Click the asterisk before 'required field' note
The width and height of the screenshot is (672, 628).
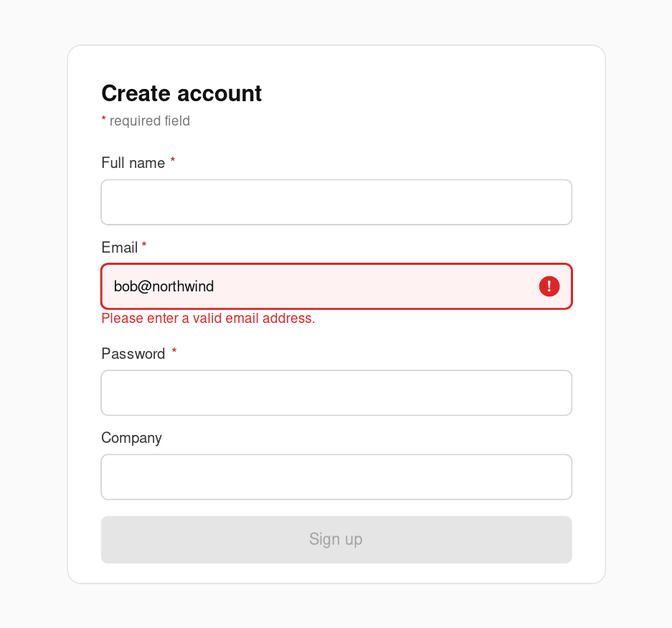(103, 120)
